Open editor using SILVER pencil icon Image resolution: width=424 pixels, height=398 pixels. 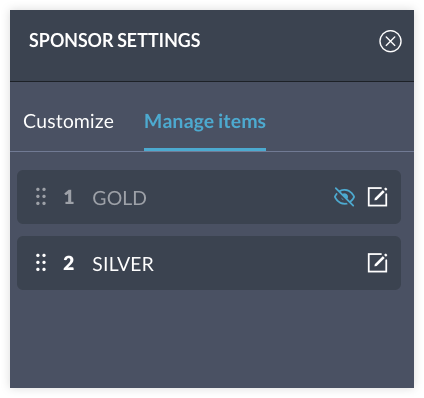point(377,263)
